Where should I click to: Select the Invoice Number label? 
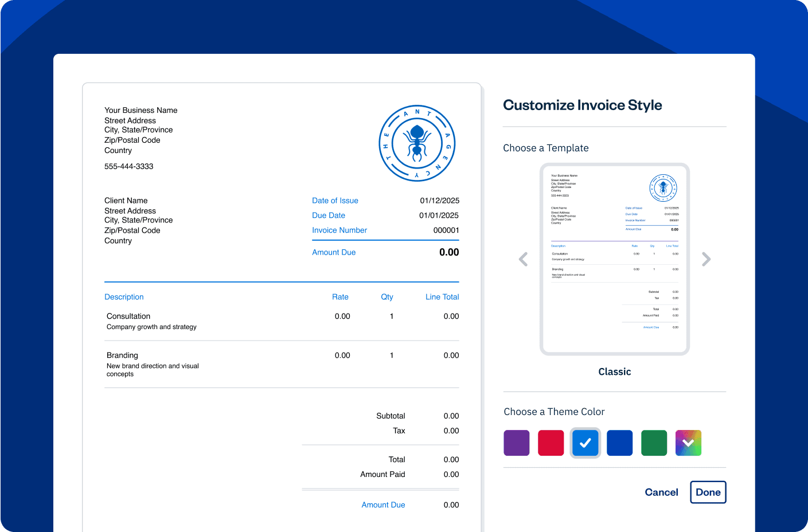(339, 230)
